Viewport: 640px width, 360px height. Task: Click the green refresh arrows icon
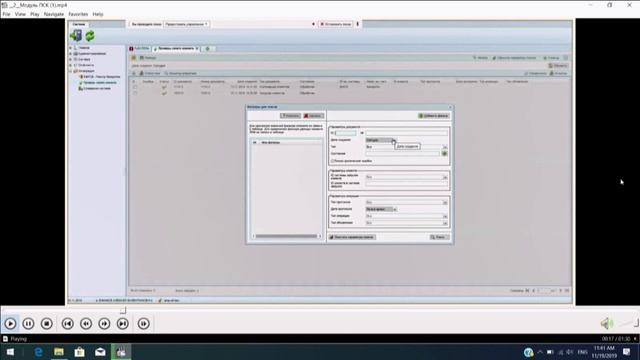[x=90, y=36]
